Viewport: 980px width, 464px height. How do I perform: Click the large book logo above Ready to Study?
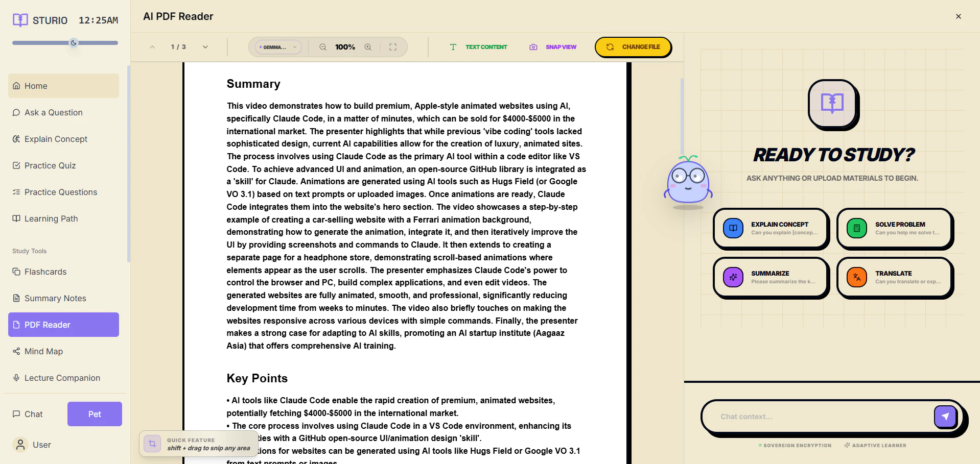(x=832, y=104)
